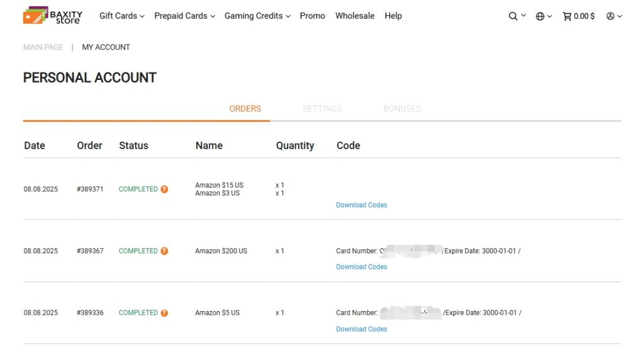The width and height of the screenshot is (644, 357).
Task: Switch to the Bonuses tab
Action: [x=402, y=108]
